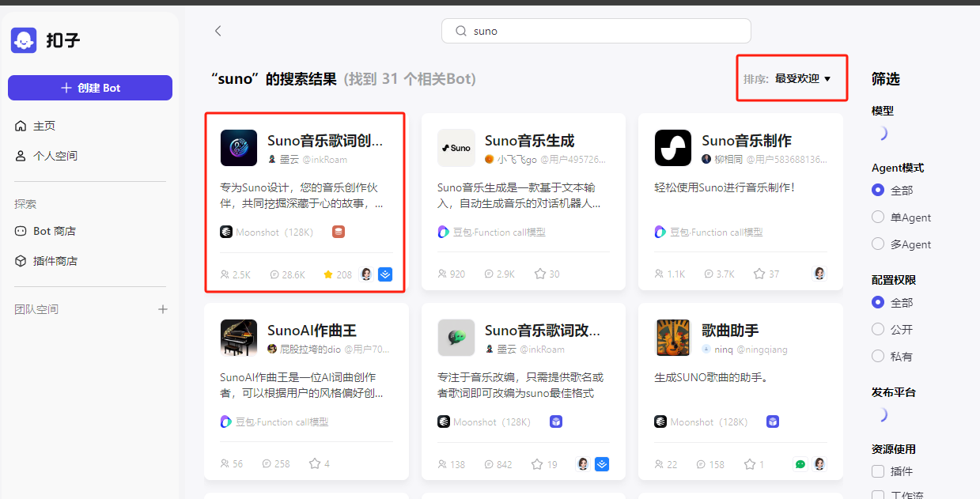Click blue publish-platform icon on Suno音乐歌词创 card
The height and width of the screenshot is (499, 980).
click(x=385, y=274)
